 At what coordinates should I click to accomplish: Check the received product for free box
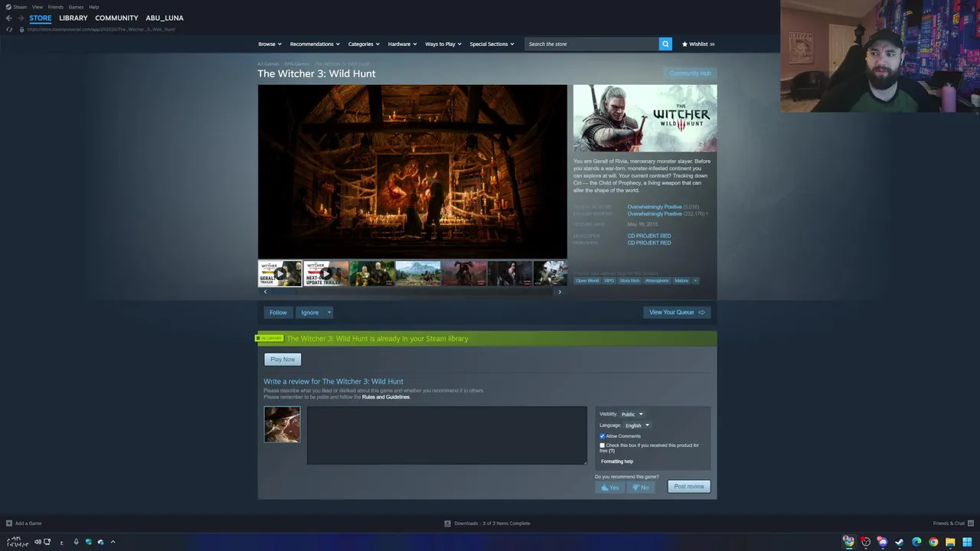[602, 445]
